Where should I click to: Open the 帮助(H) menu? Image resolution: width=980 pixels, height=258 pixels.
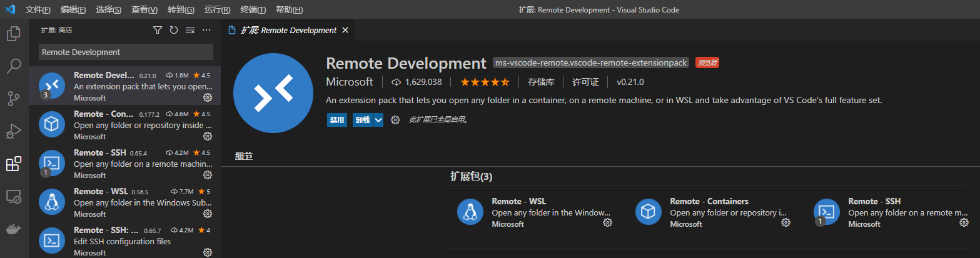coord(289,10)
